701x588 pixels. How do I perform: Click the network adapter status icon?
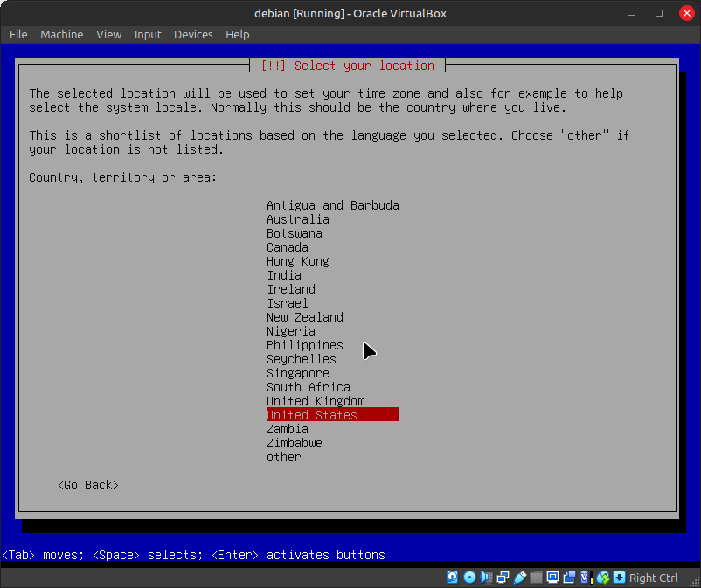coord(503,578)
